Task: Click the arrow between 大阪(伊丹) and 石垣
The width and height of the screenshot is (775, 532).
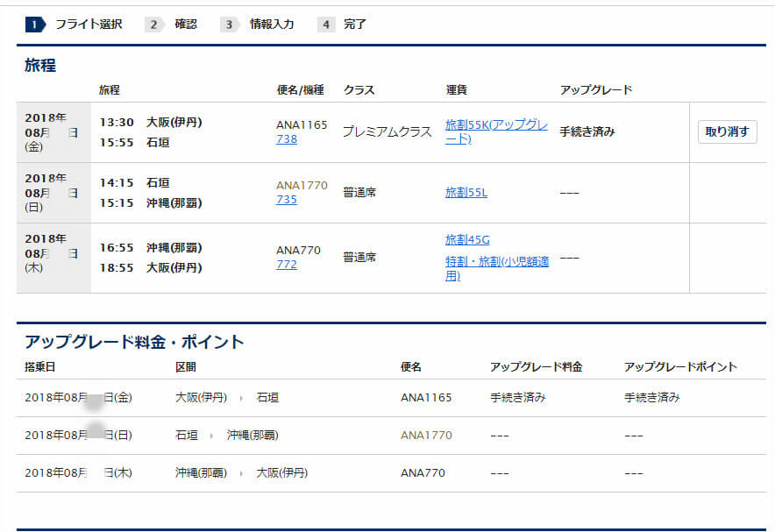Action: [241, 398]
